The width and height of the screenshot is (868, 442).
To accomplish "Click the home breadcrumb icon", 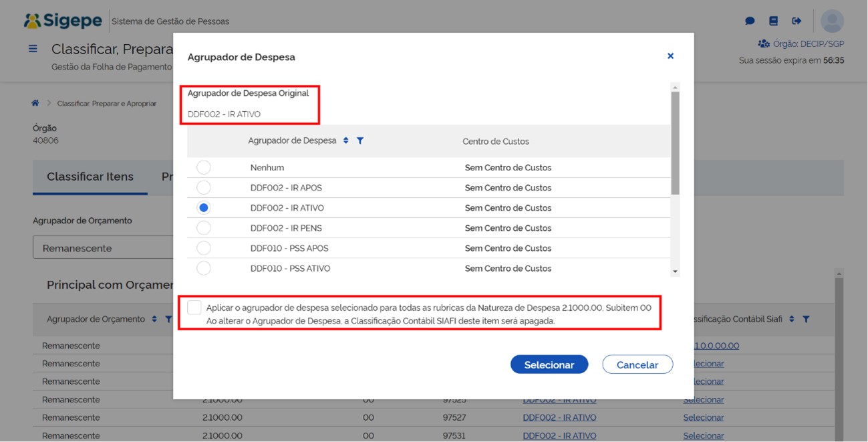I will [35, 103].
